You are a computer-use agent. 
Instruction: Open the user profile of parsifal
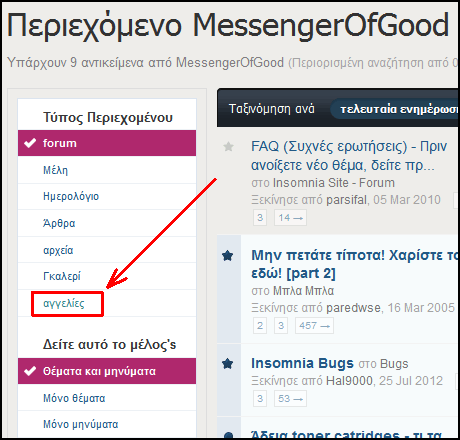[346, 200]
